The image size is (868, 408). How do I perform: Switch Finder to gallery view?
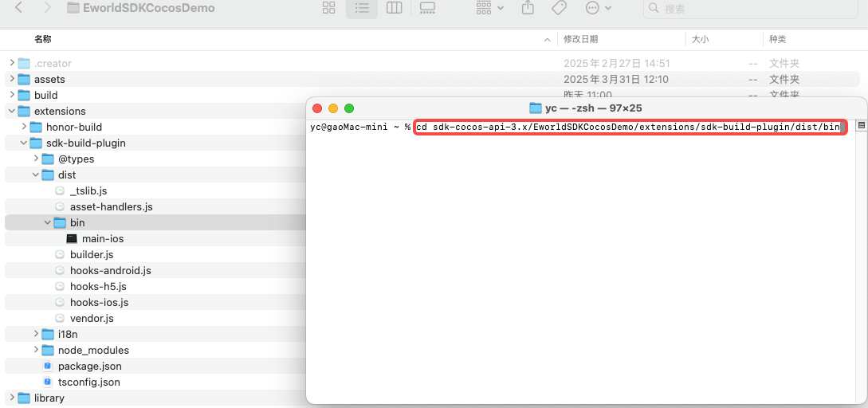point(427,8)
